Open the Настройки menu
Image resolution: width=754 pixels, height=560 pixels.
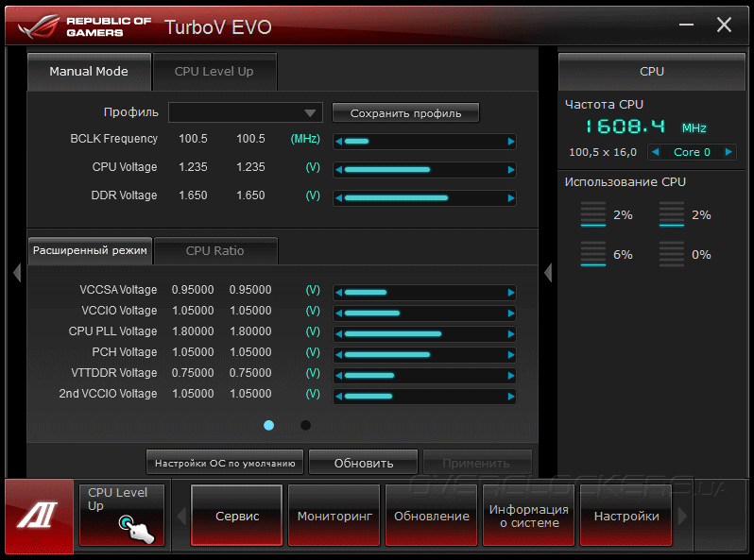[x=626, y=516]
